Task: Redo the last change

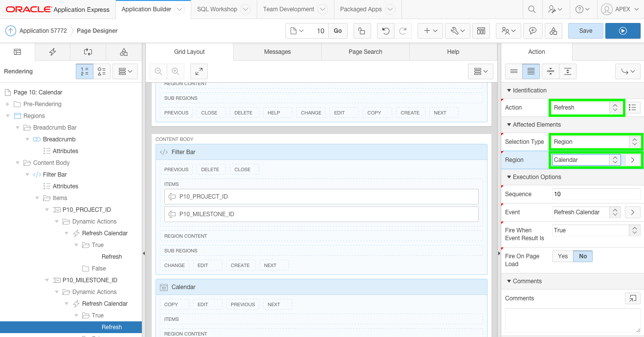Action: [x=402, y=31]
